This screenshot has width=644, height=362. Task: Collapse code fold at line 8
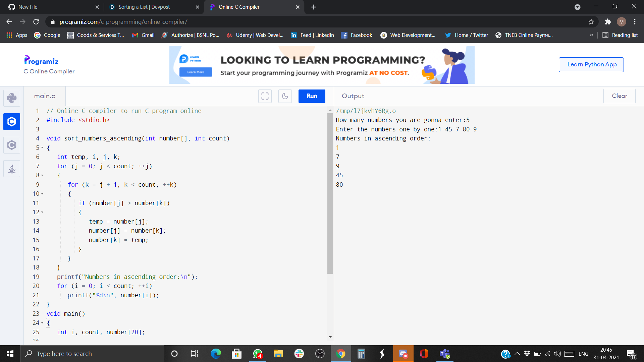point(42,175)
